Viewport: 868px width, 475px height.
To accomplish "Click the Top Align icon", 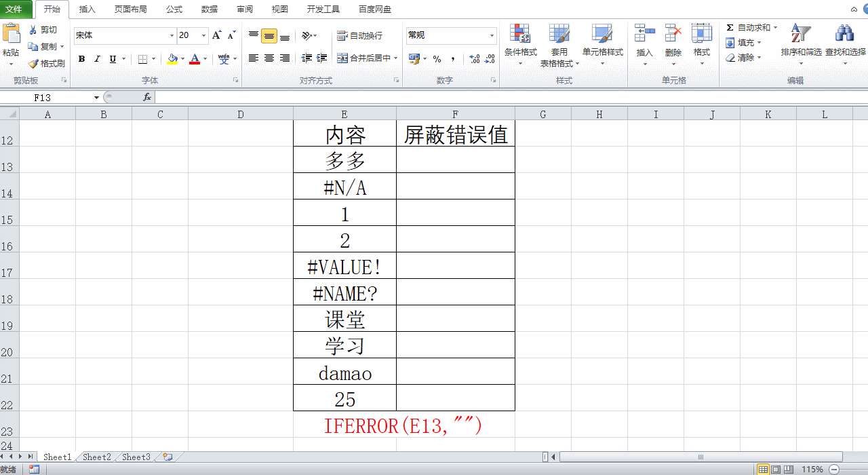I will (x=254, y=35).
